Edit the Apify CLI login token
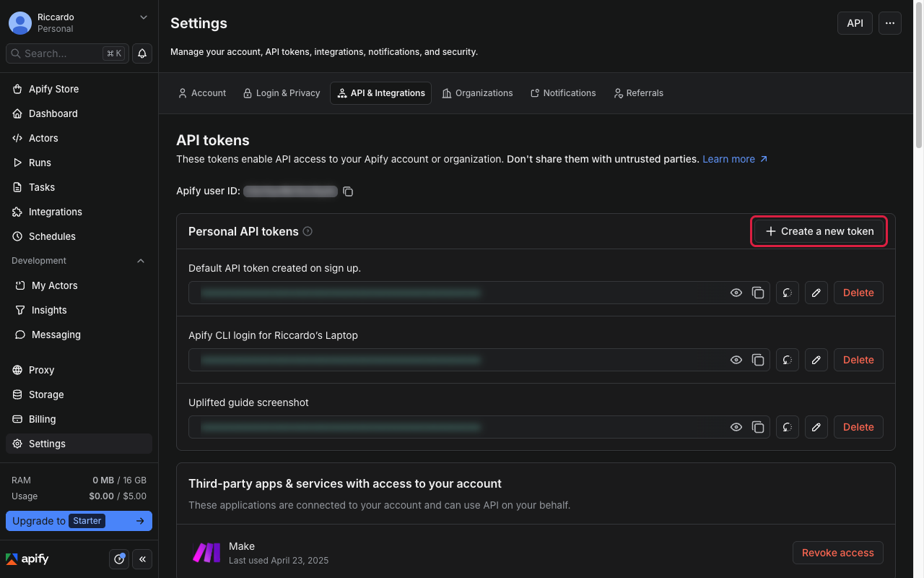Viewport: 924px width, 578px height. [x=816, y=360]
